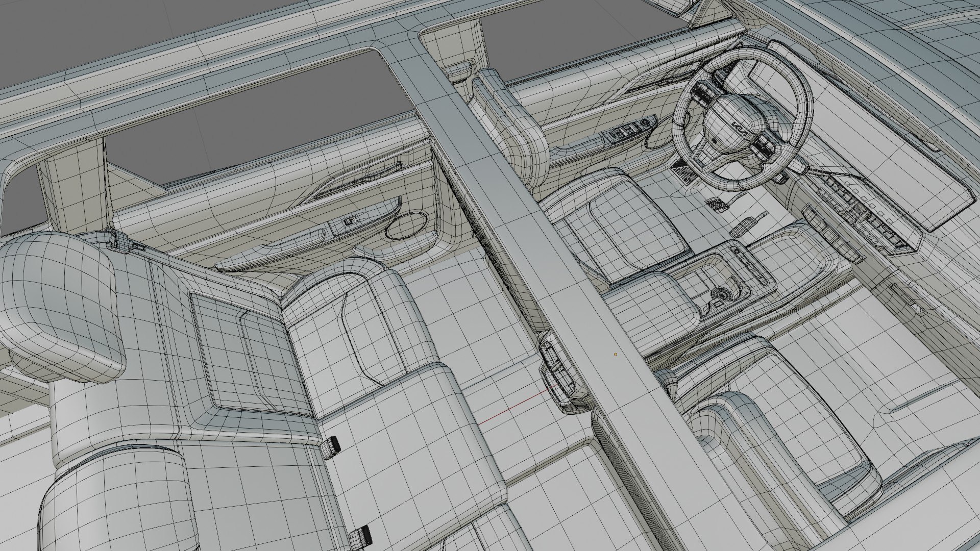The width and height of the screenshot is (980, 551).
Task: Select the round speaker on rear door
Action: [406, 226]
